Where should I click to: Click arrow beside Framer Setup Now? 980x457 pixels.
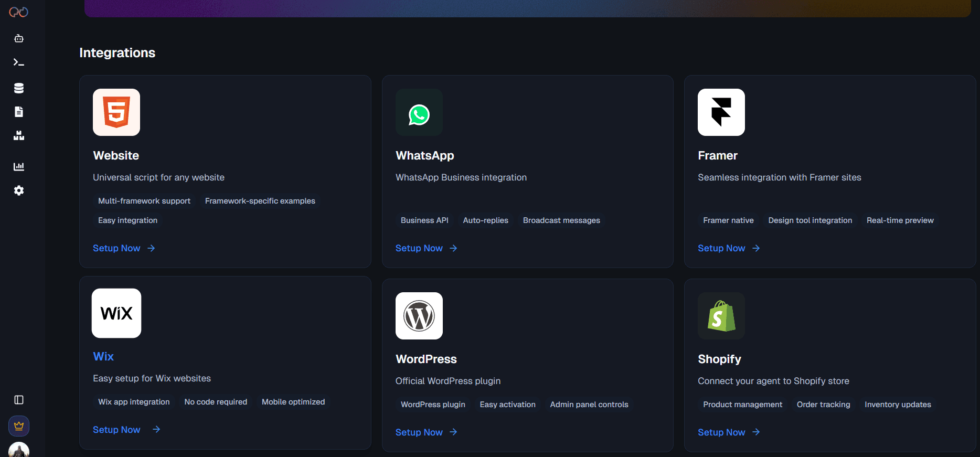(x=756, y=248)
